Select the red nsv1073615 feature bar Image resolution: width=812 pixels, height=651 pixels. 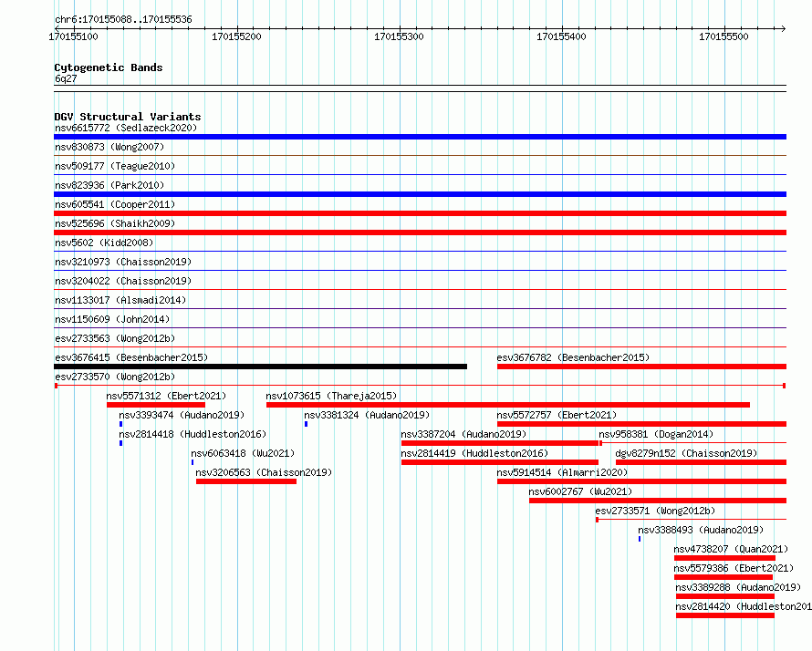508,405
